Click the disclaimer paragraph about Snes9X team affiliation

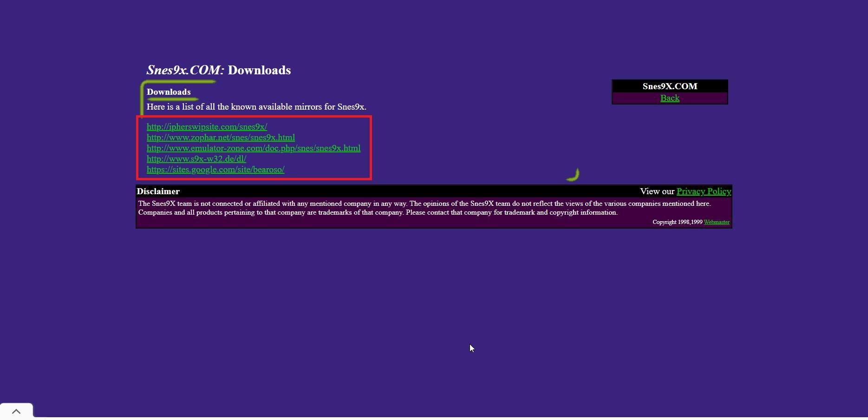(x=424, y=208)
